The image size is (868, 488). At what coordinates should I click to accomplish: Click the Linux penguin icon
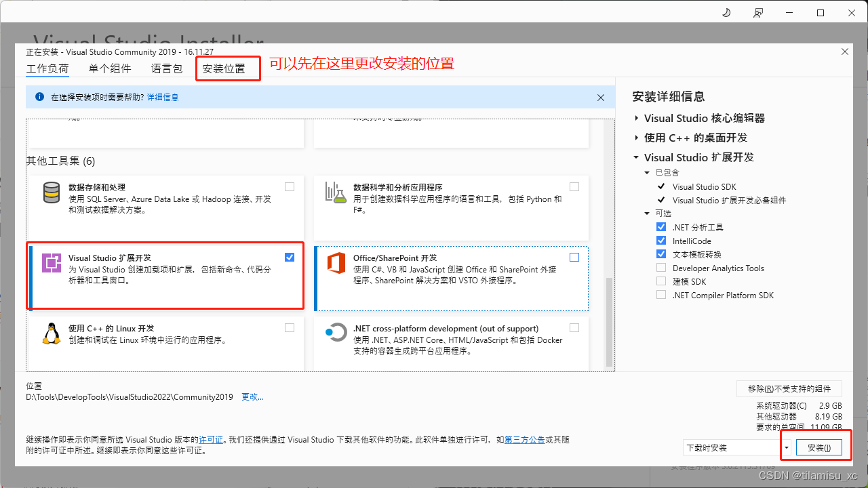pos(52,333)
